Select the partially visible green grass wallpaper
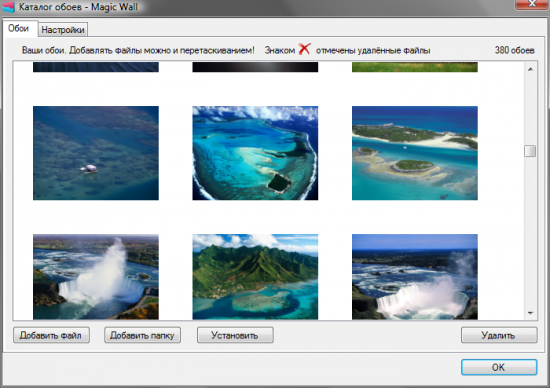 tap(415, 67)
